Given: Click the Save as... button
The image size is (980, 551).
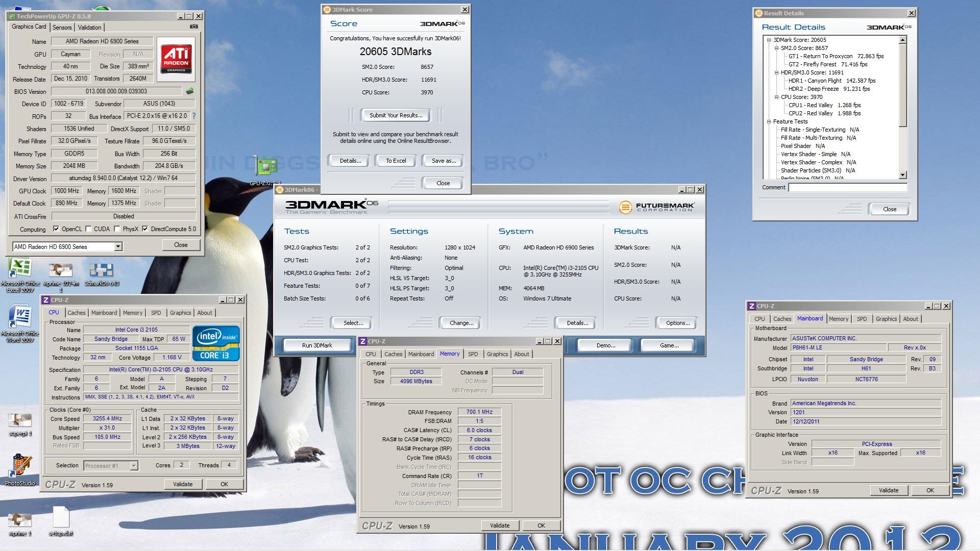Looking at the screenshot, I should tap(444, 161).
